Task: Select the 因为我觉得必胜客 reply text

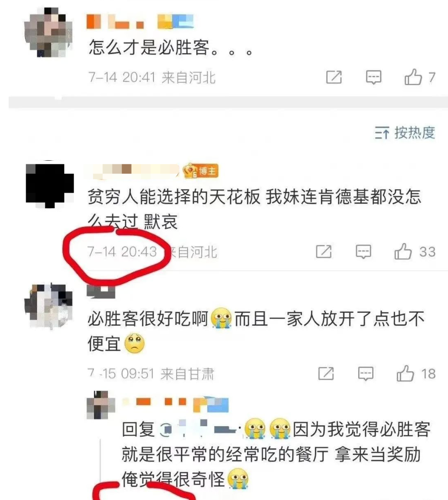Action: pos(276,454)
